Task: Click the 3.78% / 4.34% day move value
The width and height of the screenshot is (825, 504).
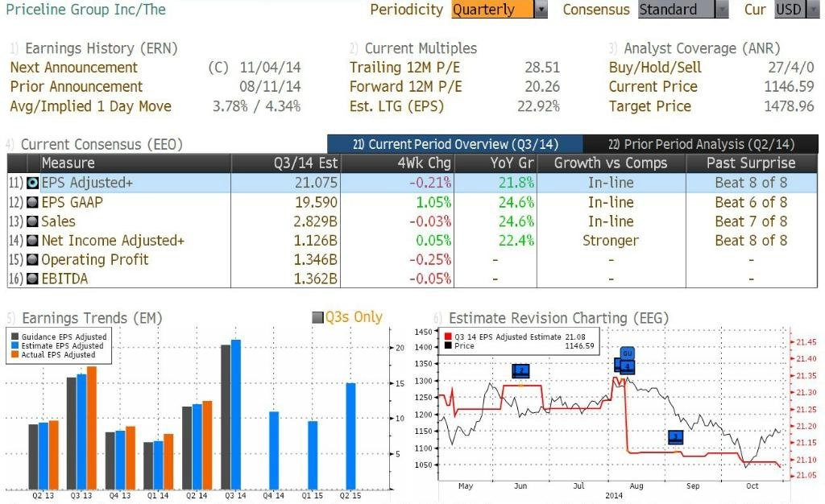Action: (x=256, y=106)
